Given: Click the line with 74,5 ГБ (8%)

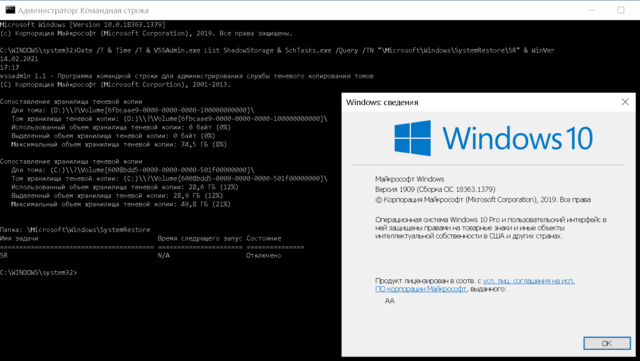Looking at the screenshot, I should pyautogui.click(x=119, y=145).
